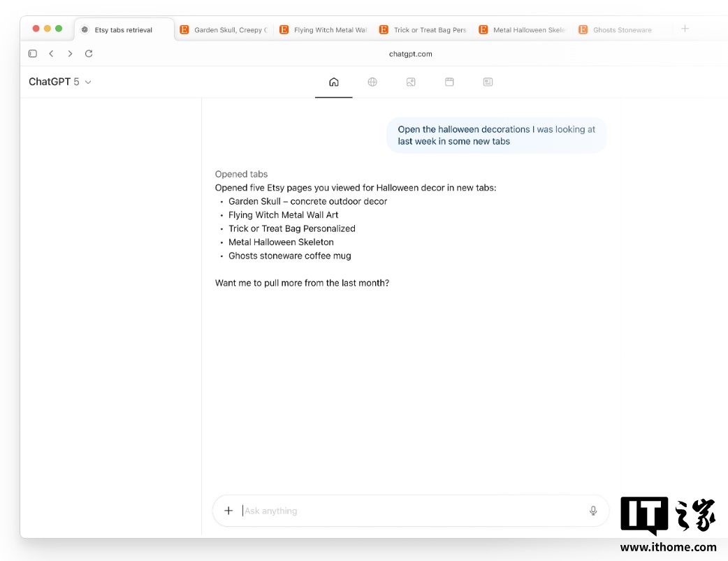Image resolution: width=728 pixels, height=561 pixels.
Task: Reload the page with the refresh icon
Action: pyautogui.click(x=89, y=53)
